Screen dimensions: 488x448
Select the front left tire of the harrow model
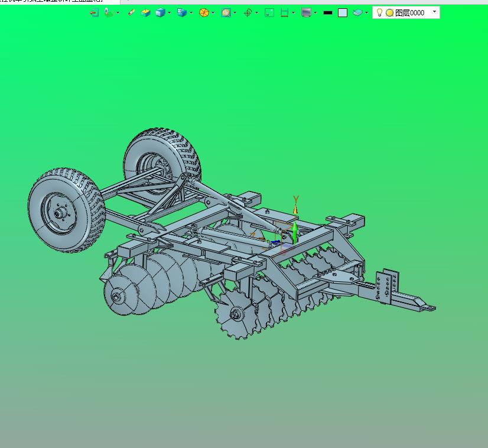pyautogui.click(x=66, y=210)
